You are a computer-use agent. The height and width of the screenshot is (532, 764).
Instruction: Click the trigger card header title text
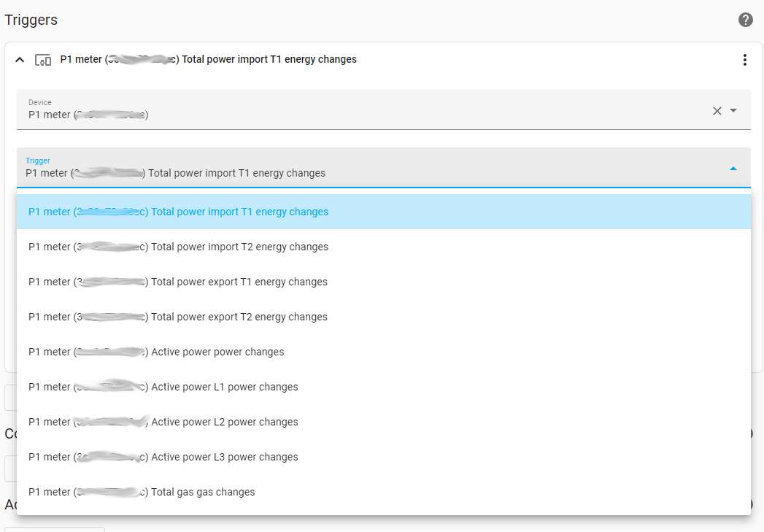tap(208, 60)
